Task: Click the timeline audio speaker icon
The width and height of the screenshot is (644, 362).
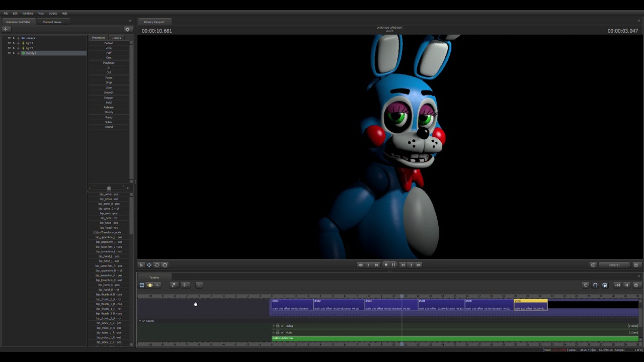Action: 627,285
